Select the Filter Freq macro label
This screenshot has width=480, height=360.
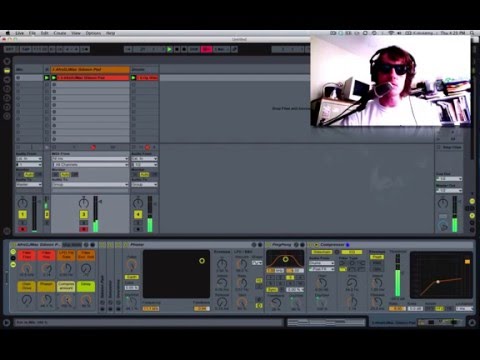(27, 256)
